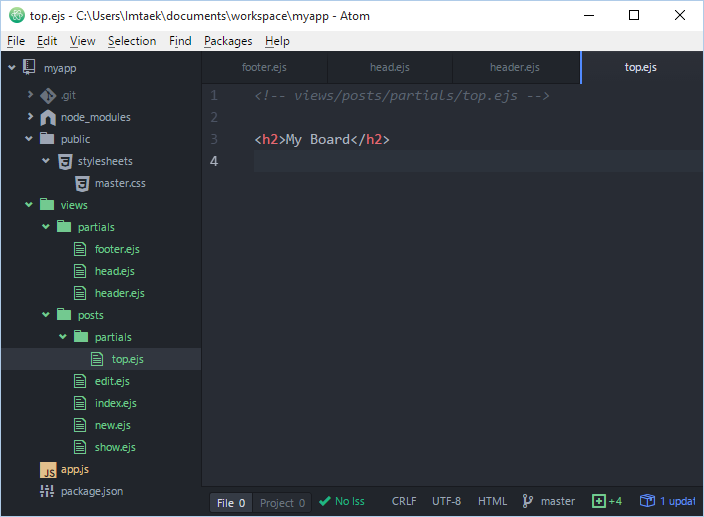This screenshot has width=704, height=517.
Task: Click the git added-lines plus icon
Action: click(x=599, y=501)
